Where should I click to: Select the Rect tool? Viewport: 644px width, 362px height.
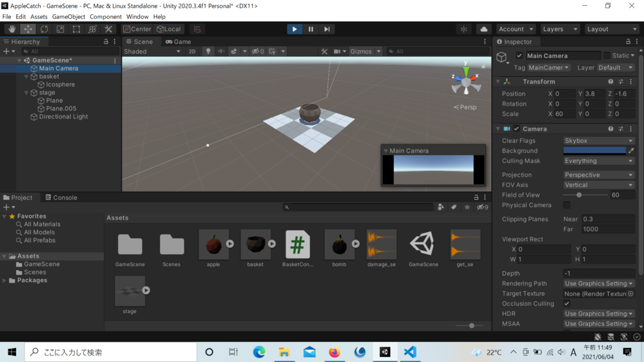coord(77,29)
